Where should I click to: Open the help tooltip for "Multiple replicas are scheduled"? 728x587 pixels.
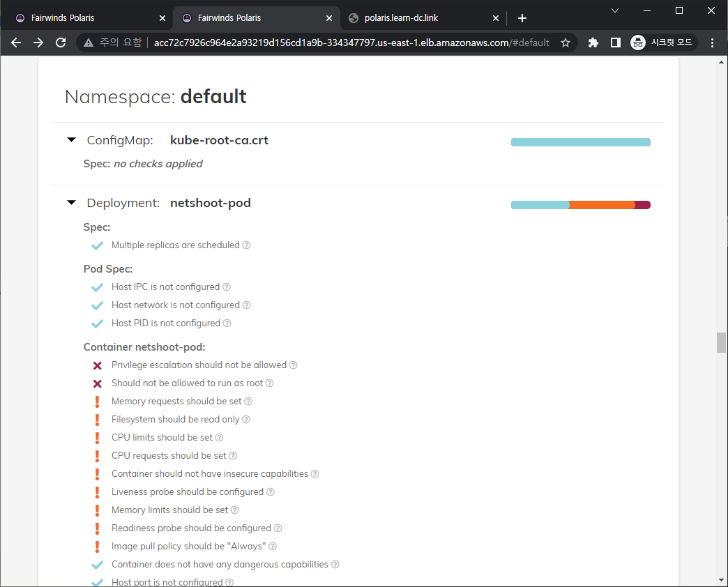tap(247, 245)
